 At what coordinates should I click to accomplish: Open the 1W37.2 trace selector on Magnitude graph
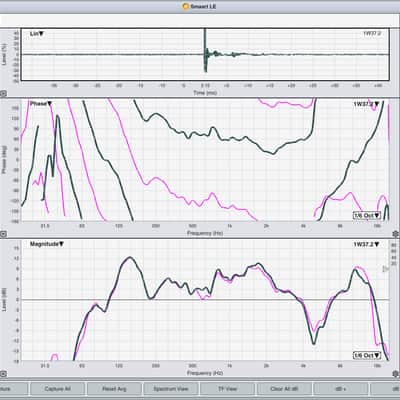366,244
